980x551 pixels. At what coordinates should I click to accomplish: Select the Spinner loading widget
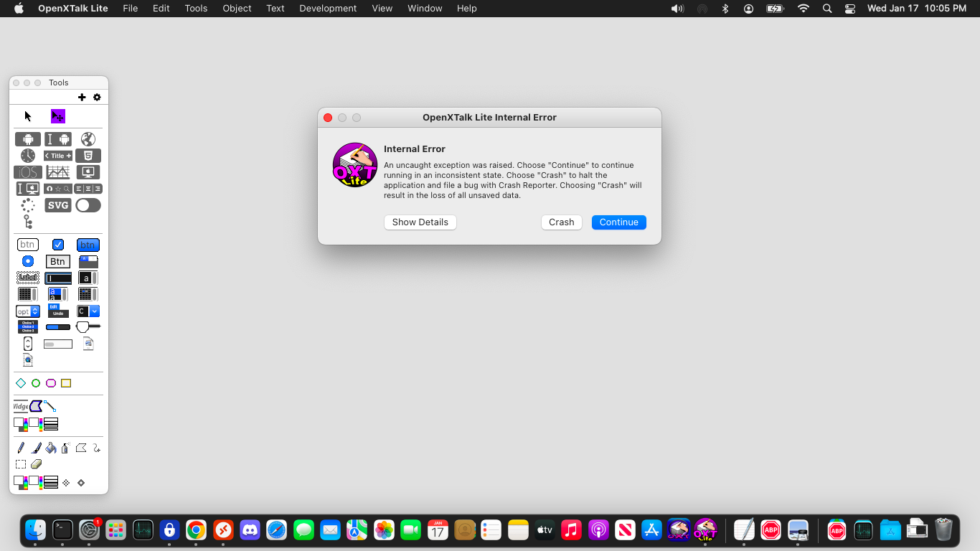[x=28, y=205]
